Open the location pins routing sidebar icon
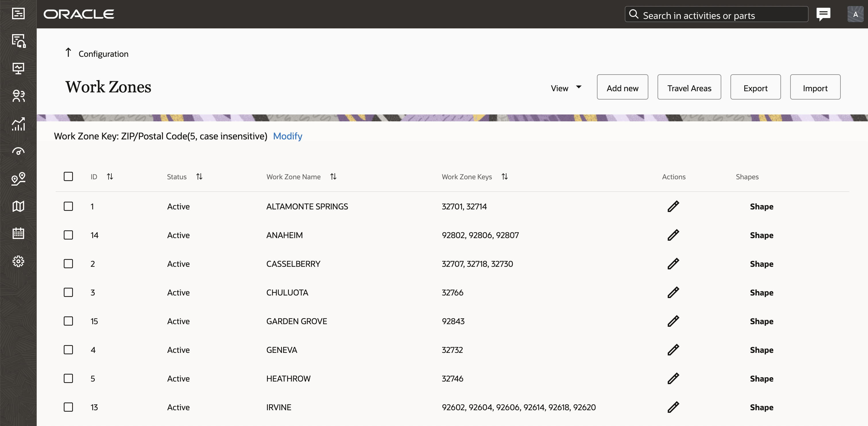The width and height of the screenshot is (868, 426). 18,178
